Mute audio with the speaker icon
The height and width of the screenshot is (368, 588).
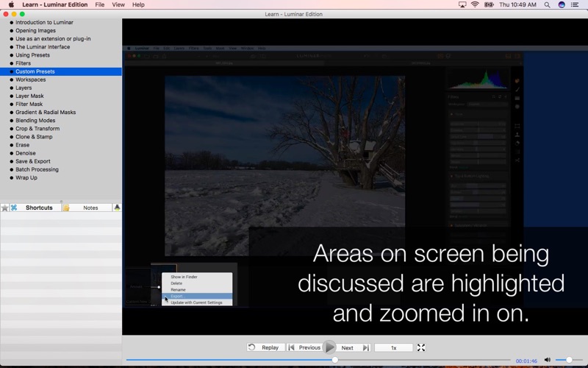pos(548,360)
